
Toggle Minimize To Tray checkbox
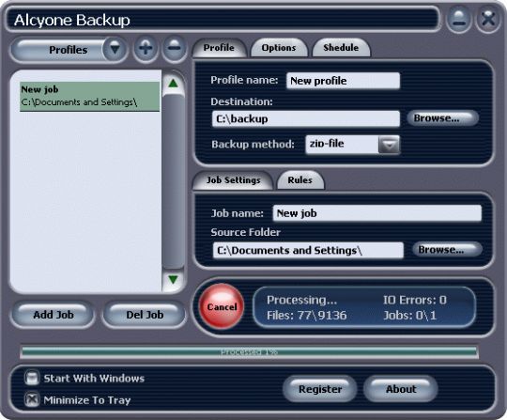pyautogui.click(x=32, y=400)
